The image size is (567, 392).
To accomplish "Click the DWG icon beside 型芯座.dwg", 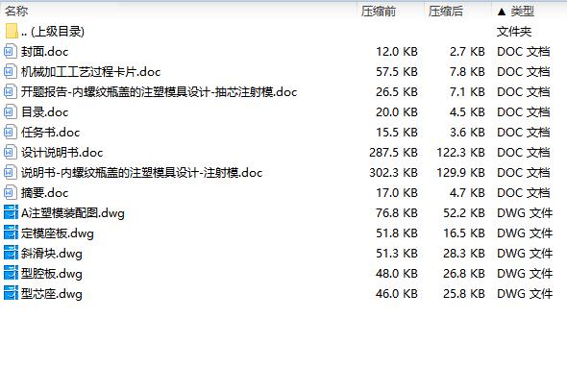I will click(11, 293).
